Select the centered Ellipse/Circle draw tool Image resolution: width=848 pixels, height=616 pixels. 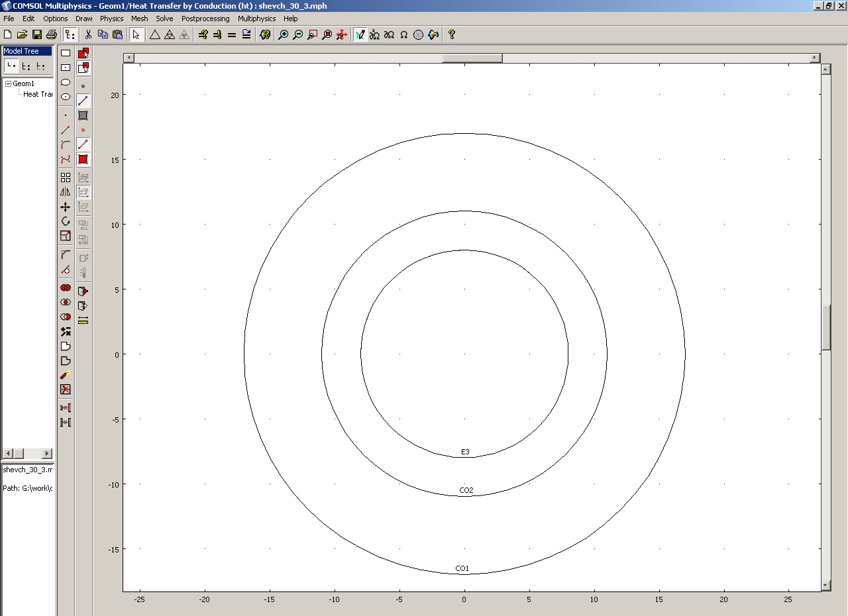coord(66,97)
